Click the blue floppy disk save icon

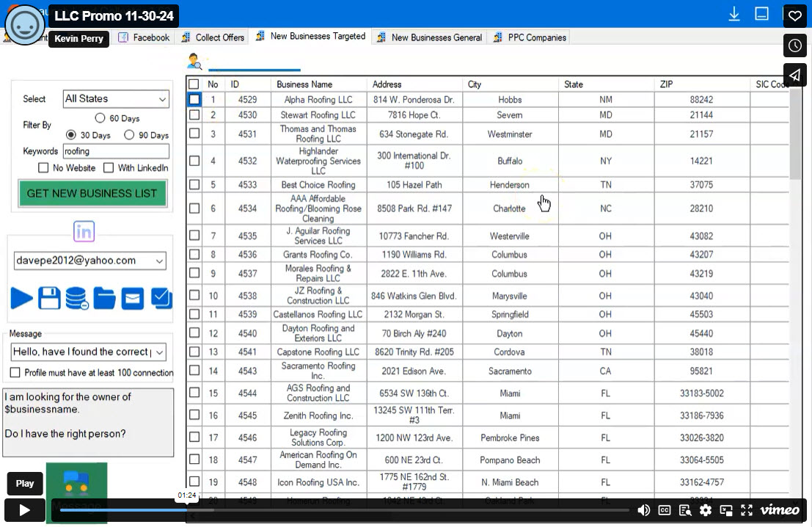coord(49,298)
